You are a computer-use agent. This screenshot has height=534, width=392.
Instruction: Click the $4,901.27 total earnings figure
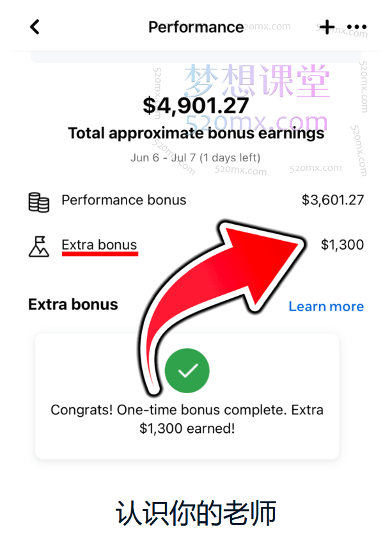pyautogui.click(x=196, y=106)
